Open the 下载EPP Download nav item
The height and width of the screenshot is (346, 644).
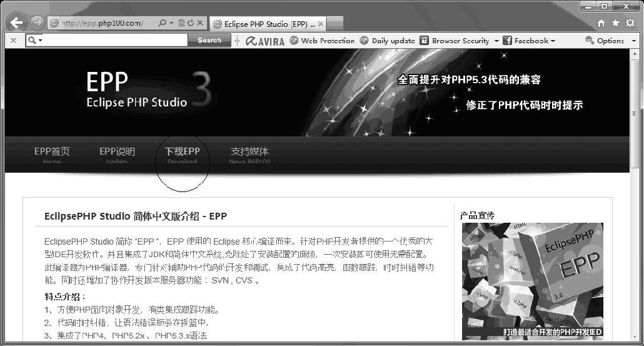click(x=183, y=155)
